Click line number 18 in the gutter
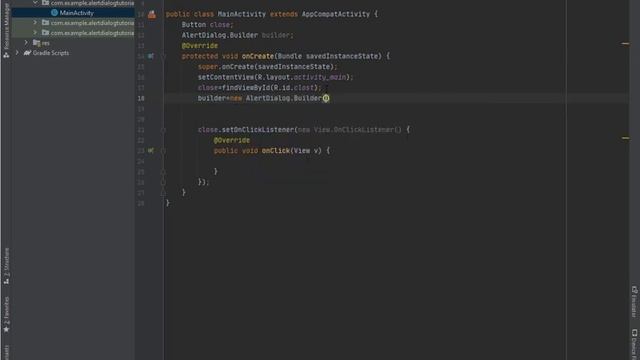Image resolution: width=640 pixels, height=360 pixels. (141, 98)
